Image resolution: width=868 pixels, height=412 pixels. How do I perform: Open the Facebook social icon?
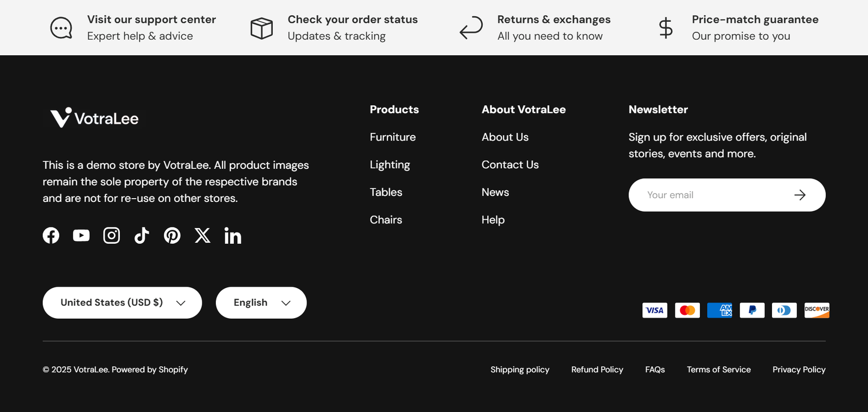[51, 236]
